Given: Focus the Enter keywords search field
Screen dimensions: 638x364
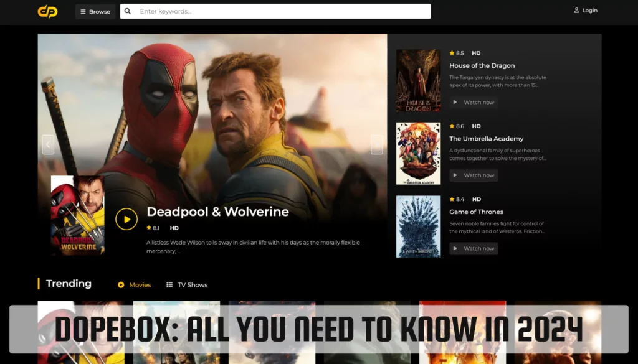Looking at the screenshot, I should pos(280,11).
